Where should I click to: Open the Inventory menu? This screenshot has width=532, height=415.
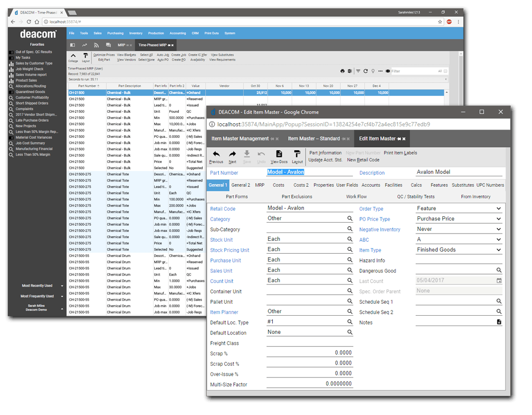point(136,33)
